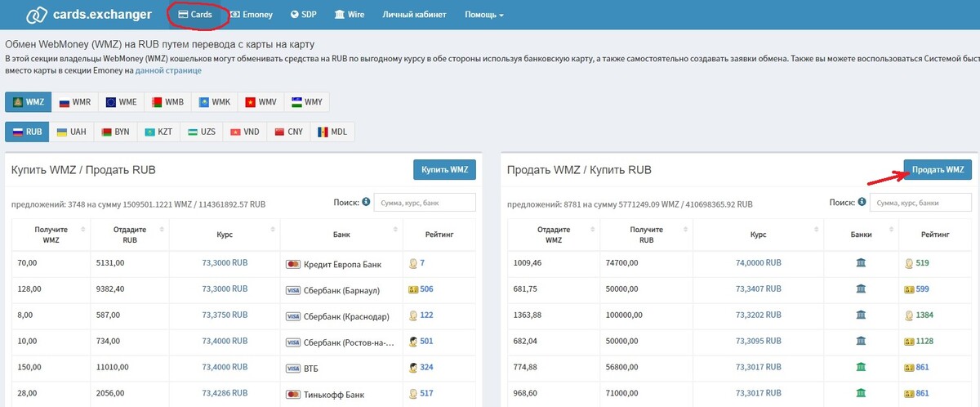Viewport: 980px width, 407px height.
Task: Open rating 1384 user profile
Action: 925,315
